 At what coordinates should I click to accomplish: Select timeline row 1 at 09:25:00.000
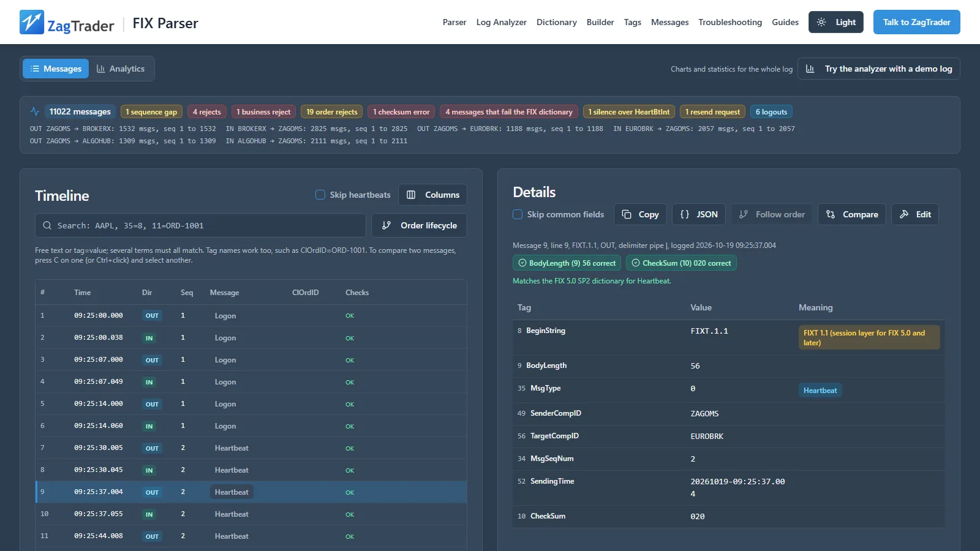(x=251, y=316)
